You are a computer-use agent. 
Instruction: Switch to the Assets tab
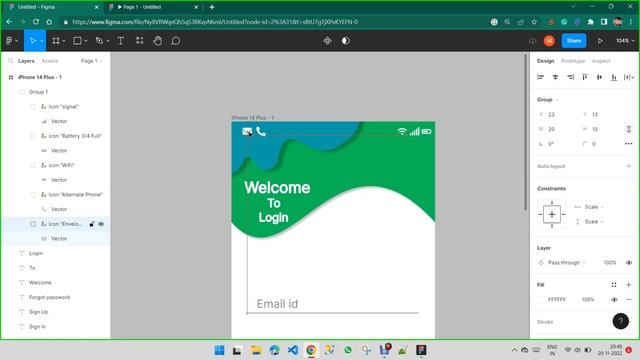point(50,61)
